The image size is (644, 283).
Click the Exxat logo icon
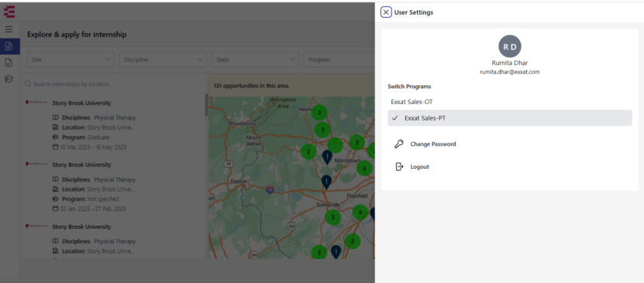(9, 12)
